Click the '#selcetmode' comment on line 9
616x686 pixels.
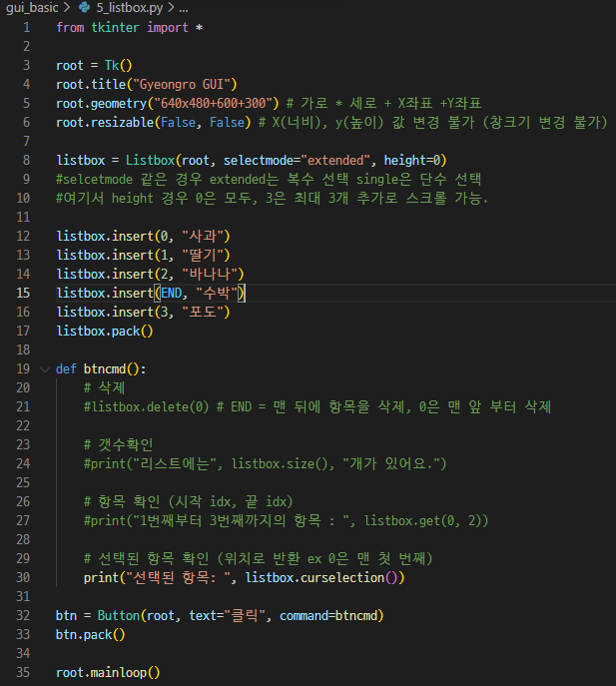94,180
